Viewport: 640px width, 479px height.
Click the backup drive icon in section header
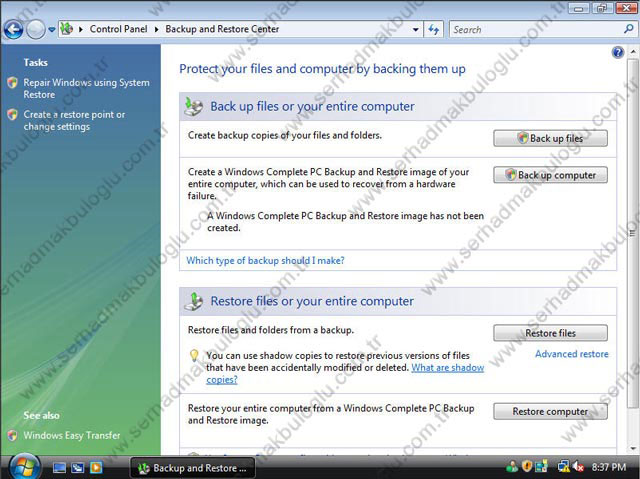(193, 106)
